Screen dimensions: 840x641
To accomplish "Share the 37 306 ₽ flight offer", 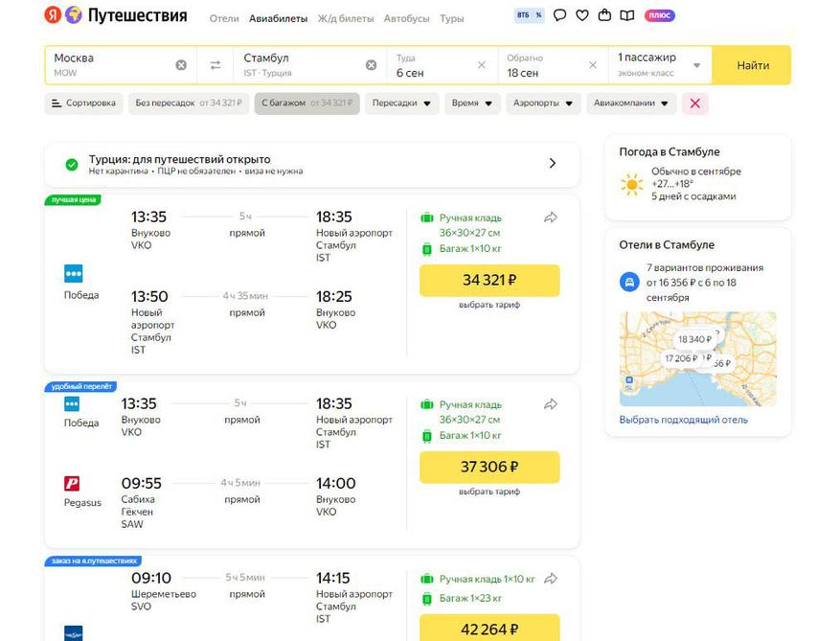I will pyautogui.click(x=551, y=404).
